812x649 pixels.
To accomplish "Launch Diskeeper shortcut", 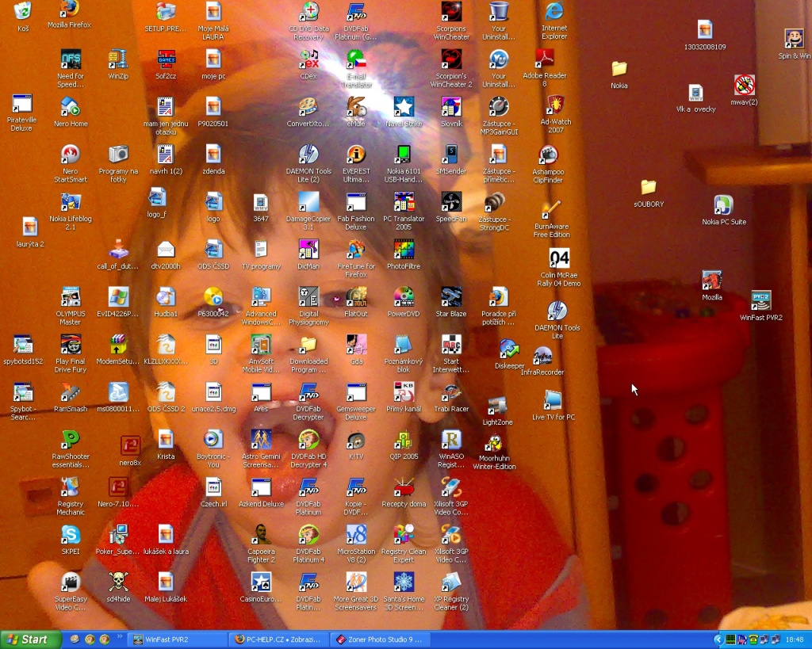I will (x=510, y=355).
